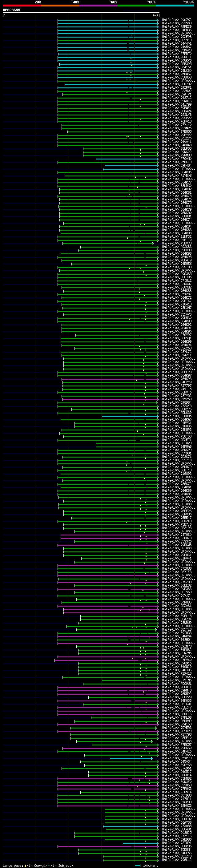
Task: Select the UniRef100_Q40567 entry
Action: tap(177, 47)
